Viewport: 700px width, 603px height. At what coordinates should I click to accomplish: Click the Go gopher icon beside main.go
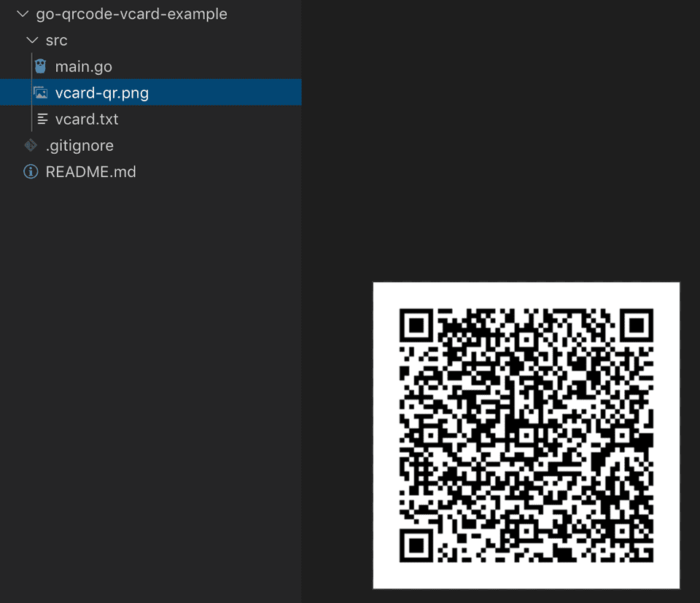point(41,66)
